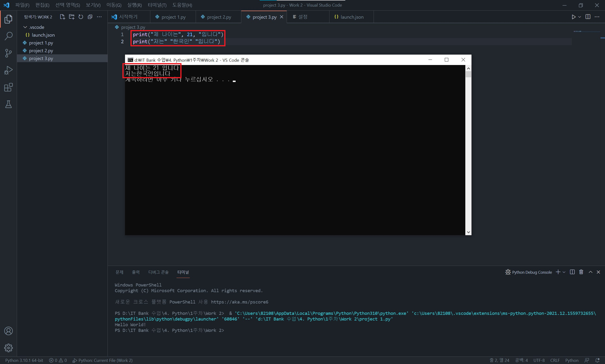The width and height of the screenshot is (605, 364).
Task: Open the Testing flask view
Action: point(8,104)
